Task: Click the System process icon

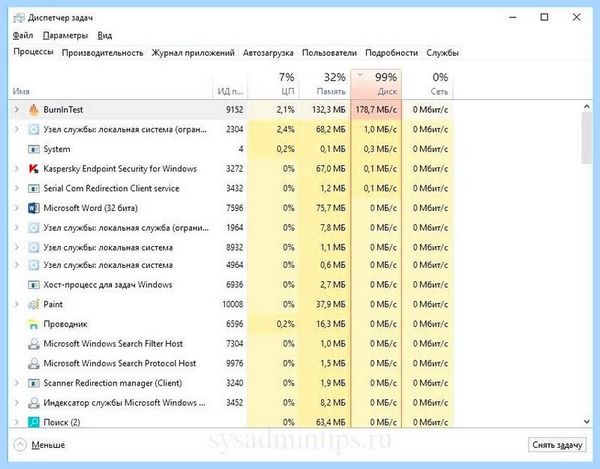Action: coord(34,149)
